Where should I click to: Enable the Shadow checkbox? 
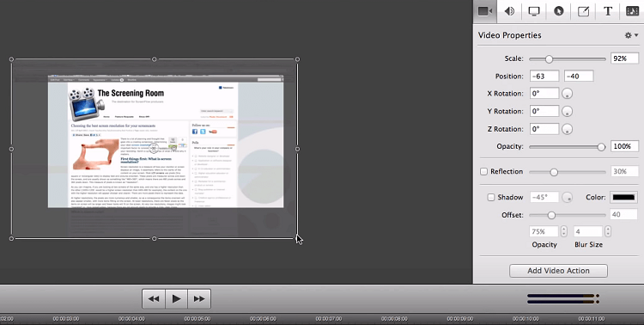pyautogui.click(x=491, y=198)
